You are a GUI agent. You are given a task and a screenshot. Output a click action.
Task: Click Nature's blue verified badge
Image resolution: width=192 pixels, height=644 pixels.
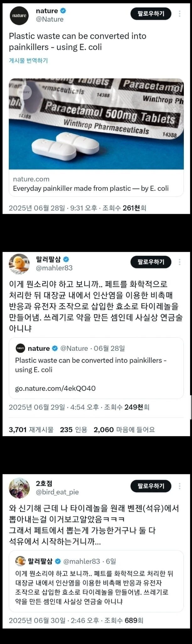(x=63, y=11)
